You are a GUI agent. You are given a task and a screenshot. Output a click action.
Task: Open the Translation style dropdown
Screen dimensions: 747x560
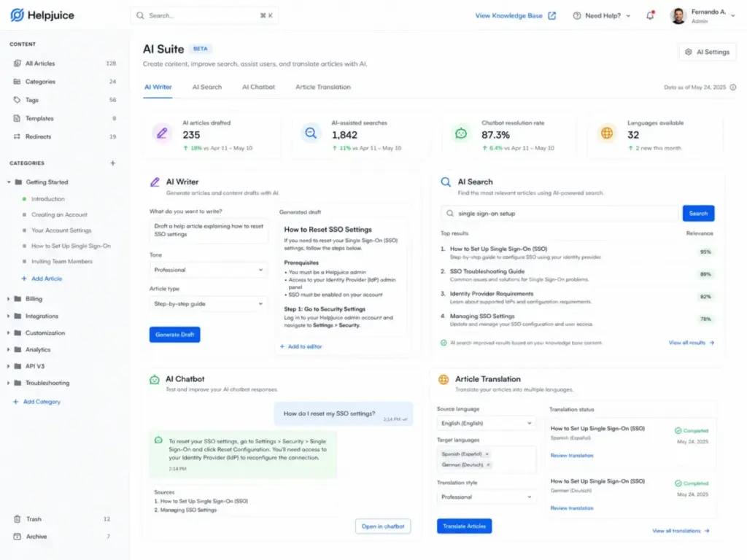[x=487, y=497]
